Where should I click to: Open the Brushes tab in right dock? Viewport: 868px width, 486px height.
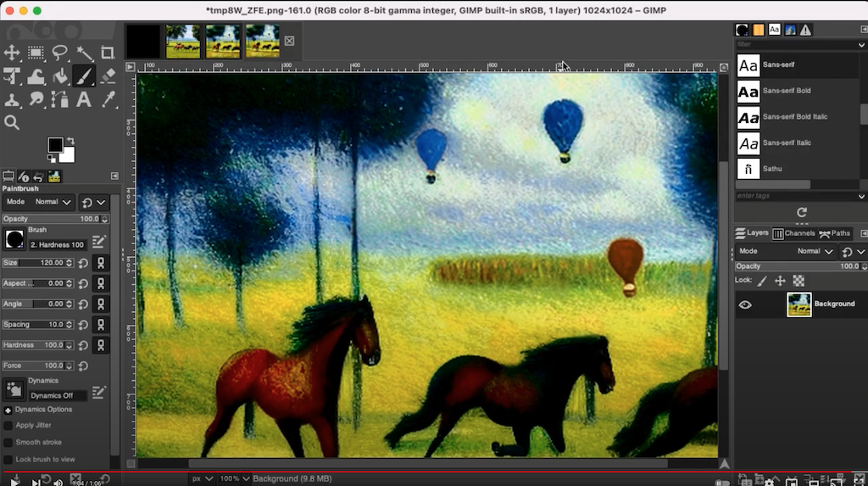coord(742,30)
